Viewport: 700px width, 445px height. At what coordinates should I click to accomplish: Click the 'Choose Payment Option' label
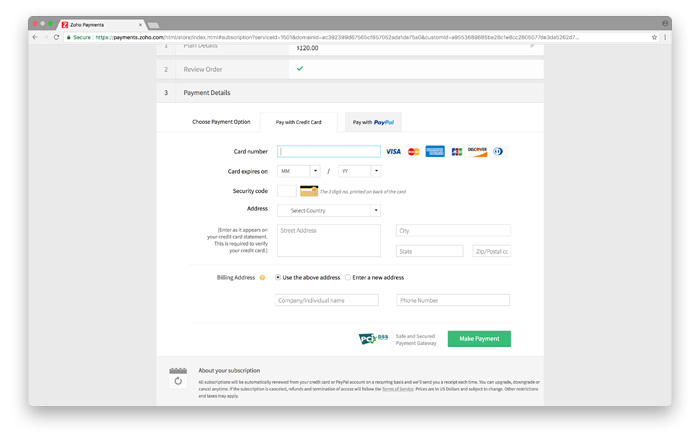pyautogui.click(x=221, y=122)
